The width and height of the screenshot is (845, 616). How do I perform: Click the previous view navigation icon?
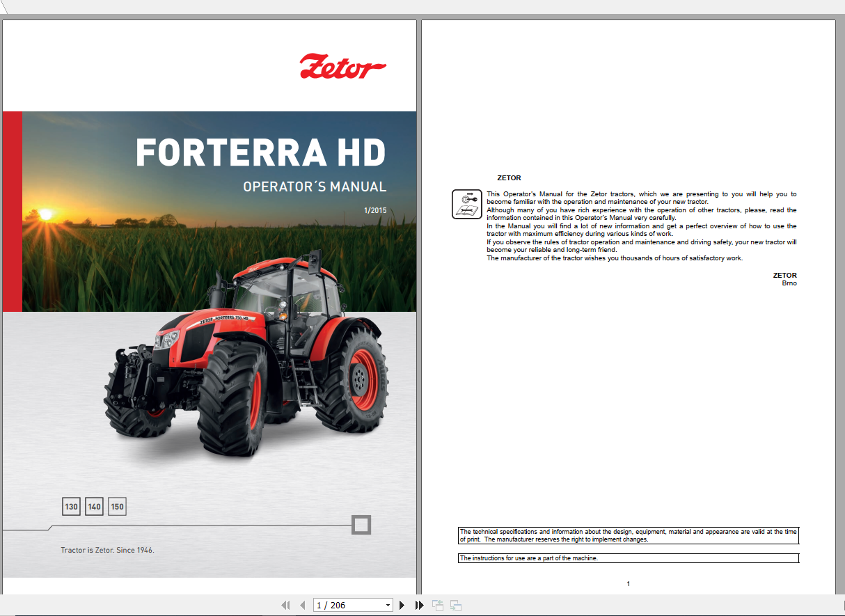[438, 606]
